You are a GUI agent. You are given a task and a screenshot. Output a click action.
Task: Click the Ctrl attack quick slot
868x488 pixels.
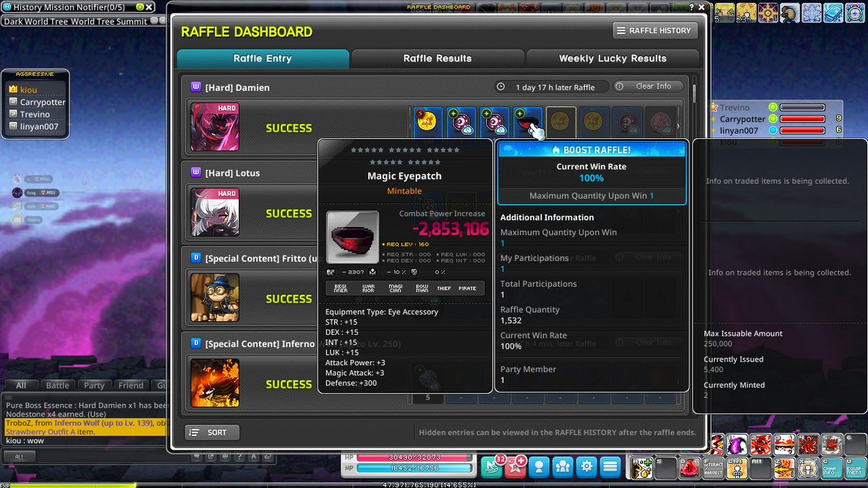click(737, 468)
